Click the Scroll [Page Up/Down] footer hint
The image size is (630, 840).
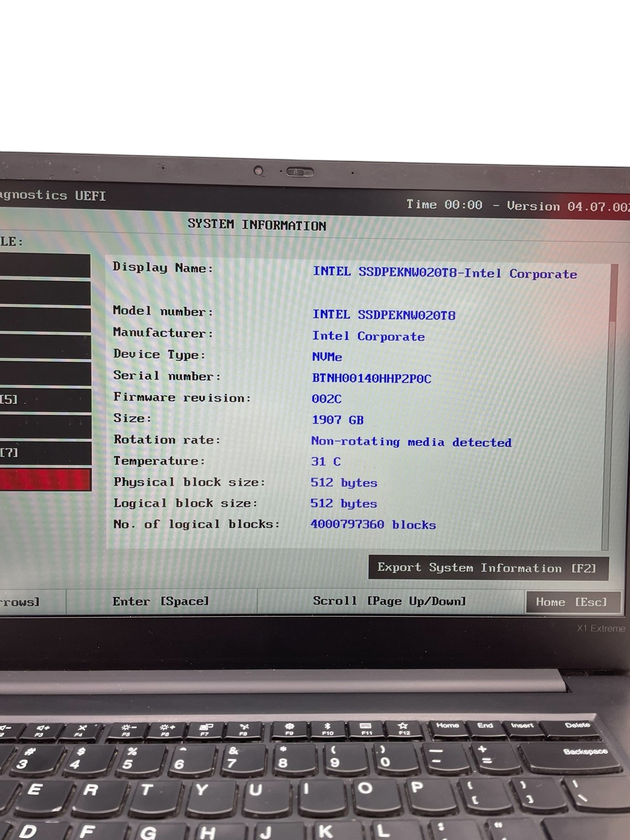(x=390, y=601)
